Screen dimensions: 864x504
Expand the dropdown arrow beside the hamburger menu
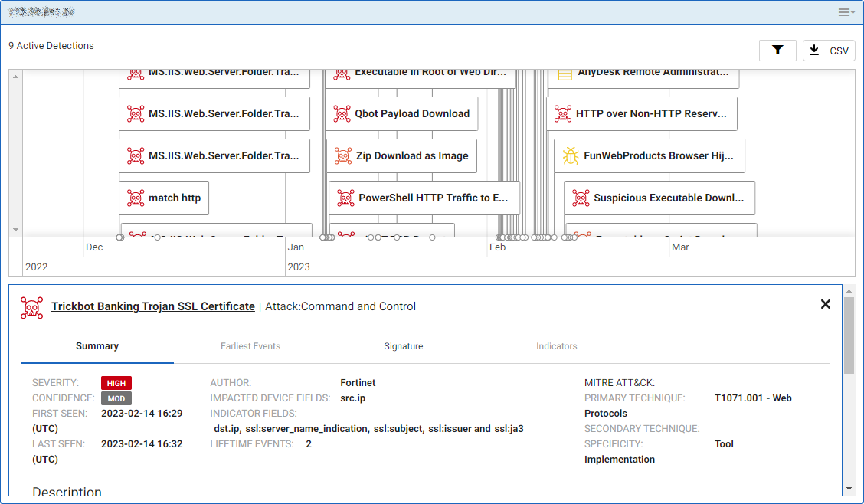click(852, 13)
